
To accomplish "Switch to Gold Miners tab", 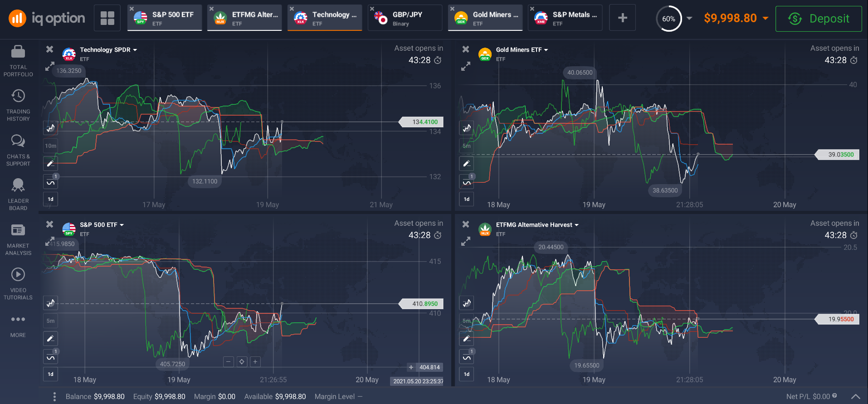I will (485, 18).
